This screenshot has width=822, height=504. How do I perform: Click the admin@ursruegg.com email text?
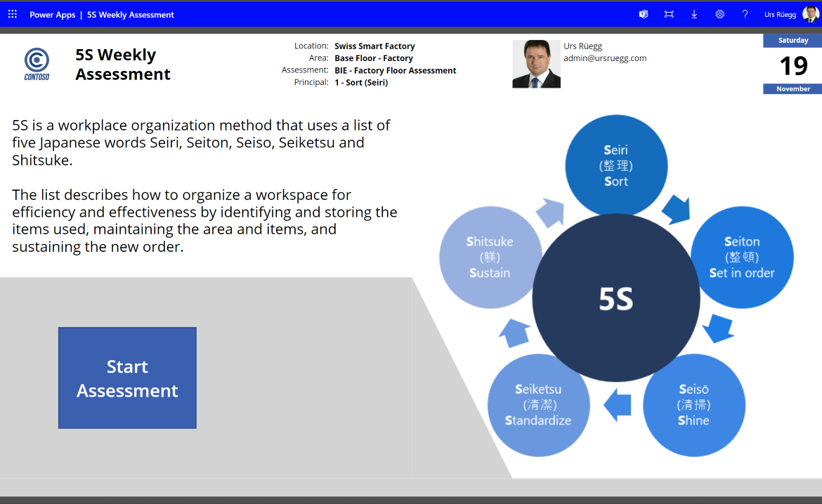(605, 58)
